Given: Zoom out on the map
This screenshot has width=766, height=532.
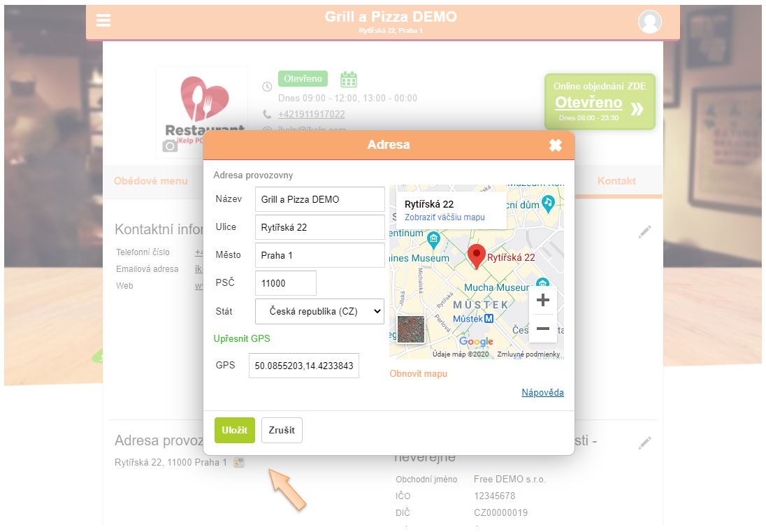Looking at the screenshot, I should [x=542, y=328].
